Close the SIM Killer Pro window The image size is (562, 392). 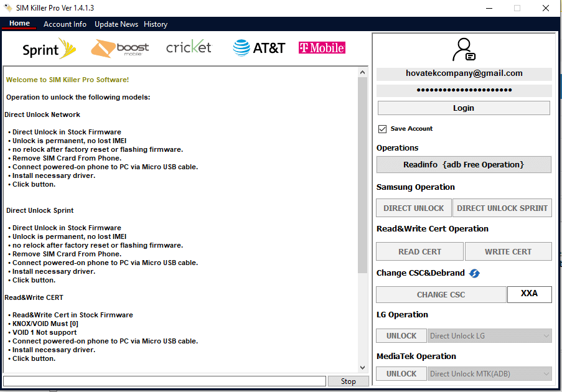tap(546, 8)
